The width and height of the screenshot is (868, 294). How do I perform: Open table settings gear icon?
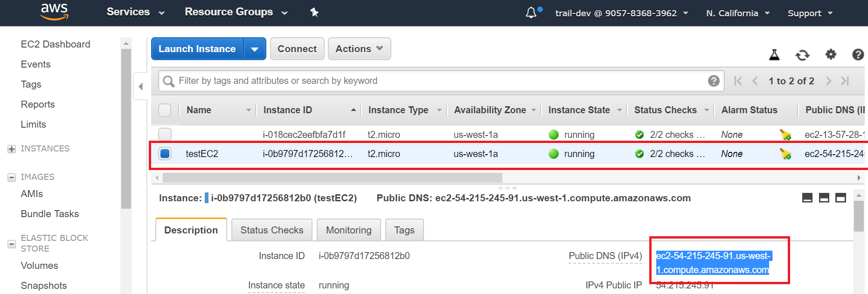point(831,55)
